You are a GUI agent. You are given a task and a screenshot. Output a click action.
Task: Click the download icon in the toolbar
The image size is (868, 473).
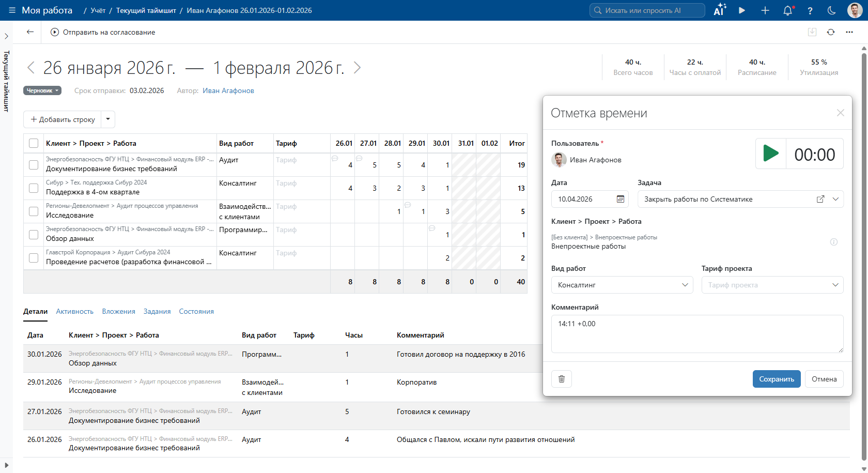click(x=812, y=32)
